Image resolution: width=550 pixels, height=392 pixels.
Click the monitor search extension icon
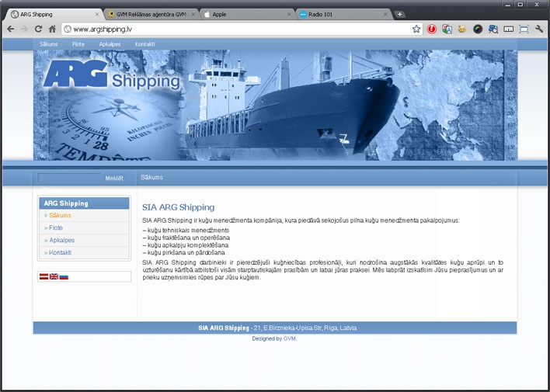pyautogui.click(x=493, y=29)
